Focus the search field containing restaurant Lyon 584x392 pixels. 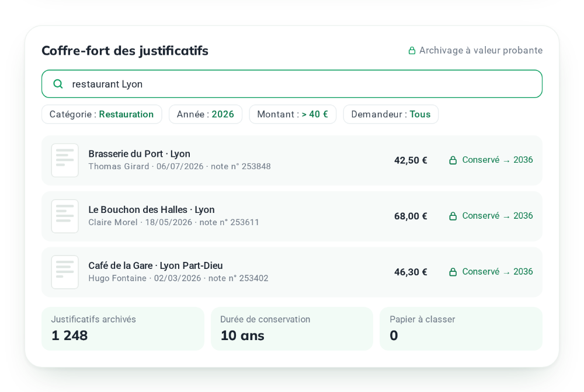(292, 84)
